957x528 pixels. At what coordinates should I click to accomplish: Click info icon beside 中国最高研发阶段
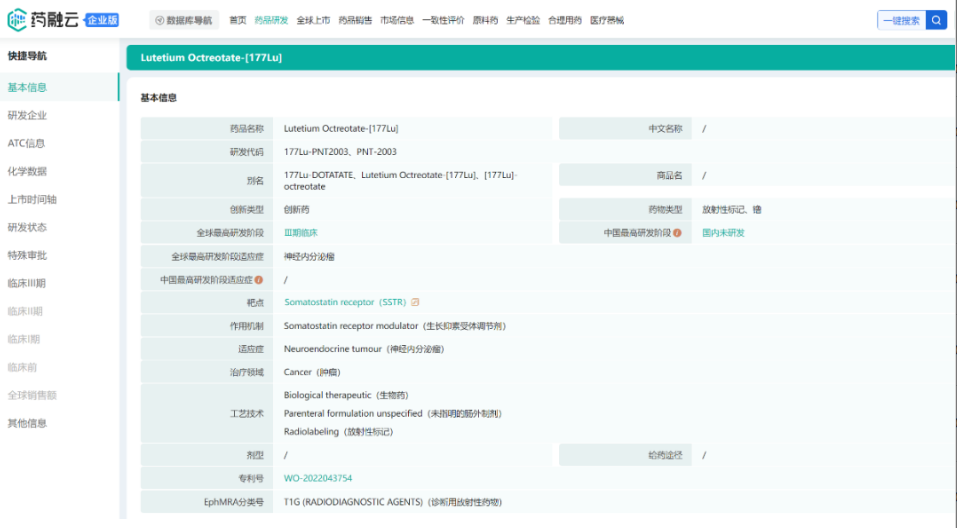tap(677, 233)
